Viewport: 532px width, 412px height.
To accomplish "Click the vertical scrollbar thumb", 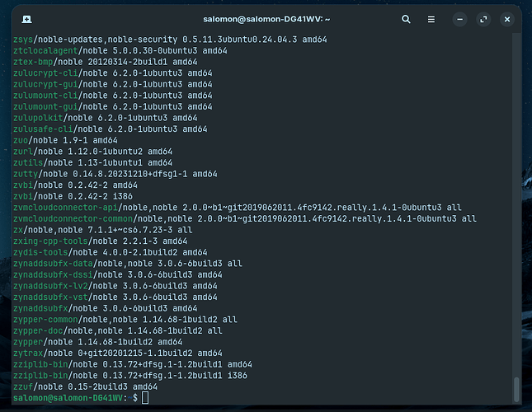I will (x=516, y=386).
